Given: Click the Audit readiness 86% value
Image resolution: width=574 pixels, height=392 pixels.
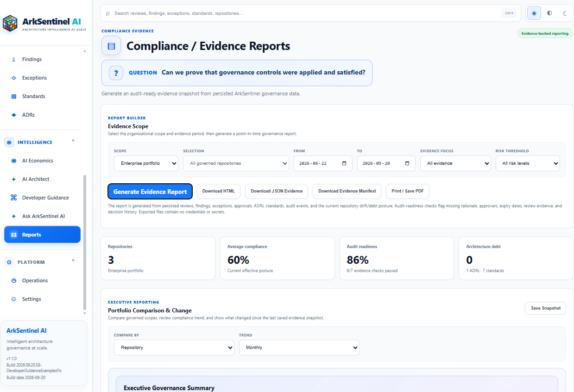Looking at the screenshot, I should [358, 260].
